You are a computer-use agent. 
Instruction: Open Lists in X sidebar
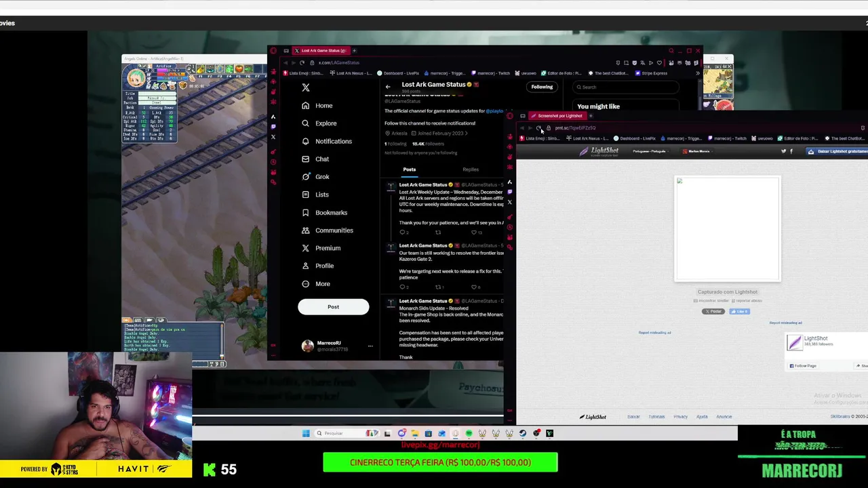coord(315,195)
